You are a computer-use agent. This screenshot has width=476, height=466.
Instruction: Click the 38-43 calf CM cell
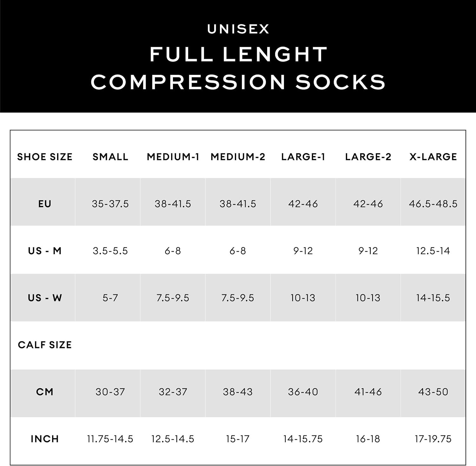238,392
